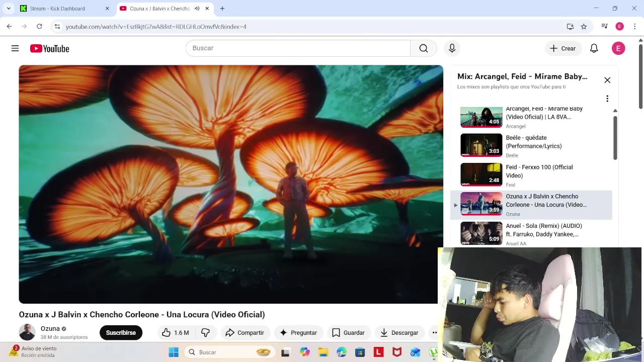Play Arcangel, Feid - Mírame Baby thumbnail
The width and height of the screenshot is (644, 362).
tap(481, 117)
